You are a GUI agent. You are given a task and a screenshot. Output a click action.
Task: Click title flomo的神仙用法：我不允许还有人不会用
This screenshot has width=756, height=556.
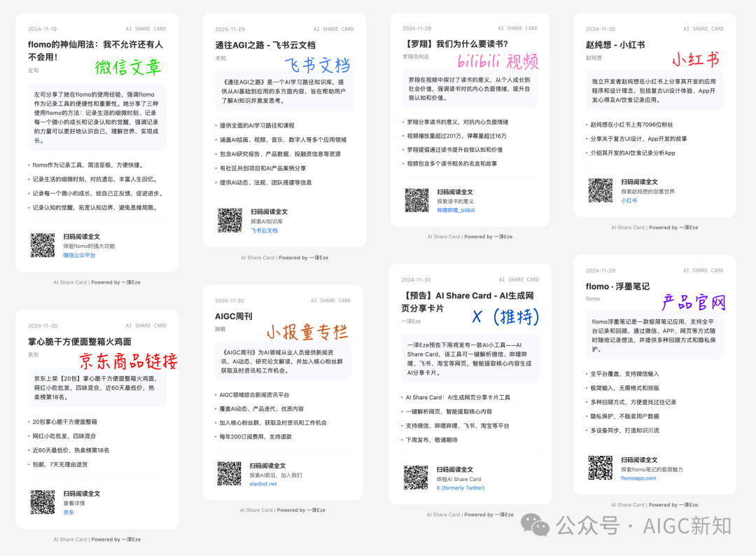(95, 50)
